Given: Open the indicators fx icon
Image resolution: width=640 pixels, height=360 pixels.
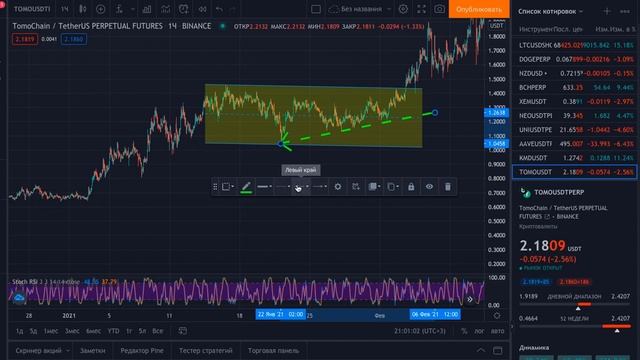Looking at the screenshot, I should [119, 9].
